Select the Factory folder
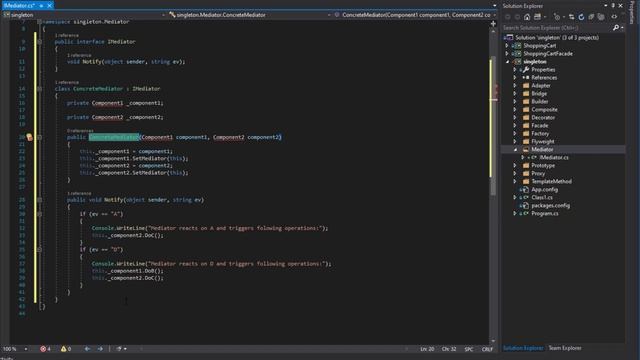Screen dimensions: 640x360 click(x=540, y=133)
